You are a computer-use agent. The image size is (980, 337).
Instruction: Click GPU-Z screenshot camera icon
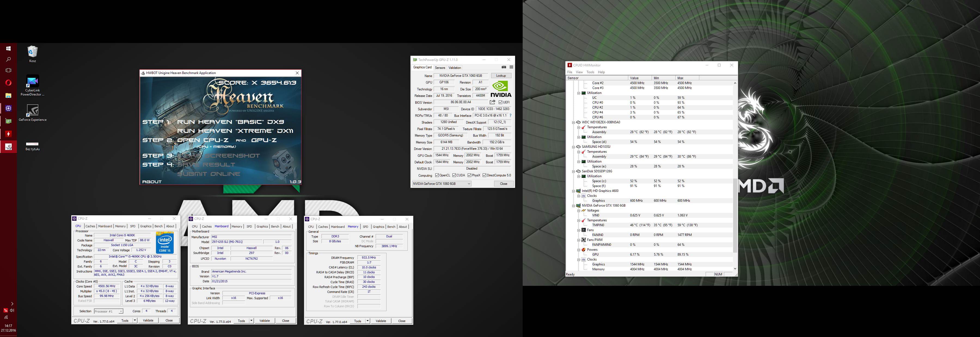pos(504,67)
